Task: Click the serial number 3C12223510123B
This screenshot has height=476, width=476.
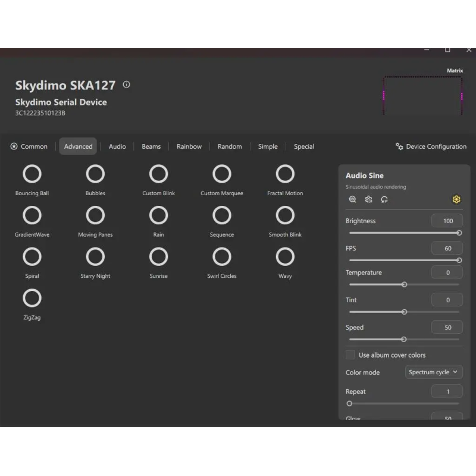Action: [40, 113]
